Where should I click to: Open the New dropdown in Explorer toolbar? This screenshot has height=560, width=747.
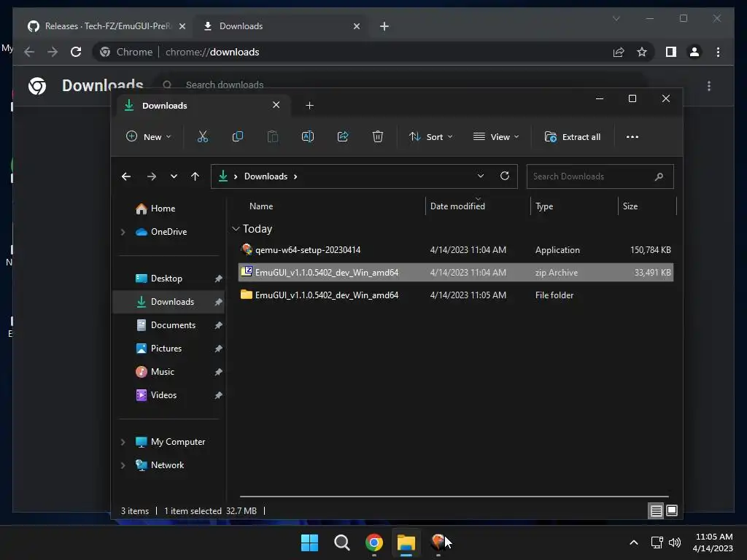[148, 136]
